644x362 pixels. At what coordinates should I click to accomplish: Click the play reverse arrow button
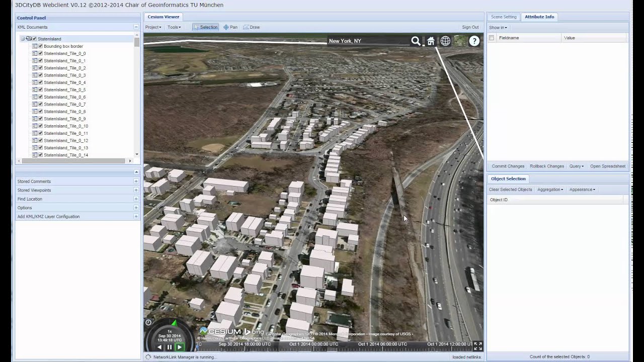click(x=159, y=347)
